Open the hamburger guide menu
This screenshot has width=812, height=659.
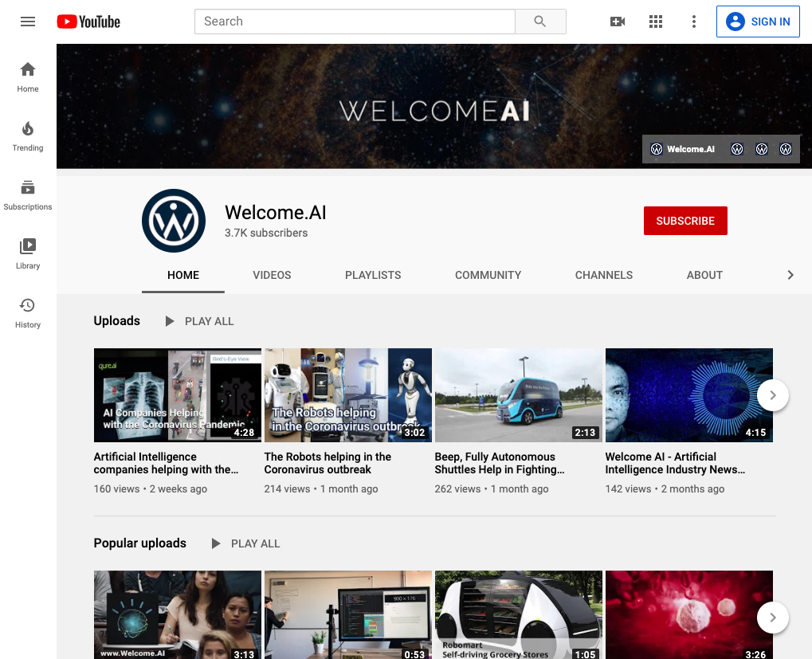[x=28, y=22]
